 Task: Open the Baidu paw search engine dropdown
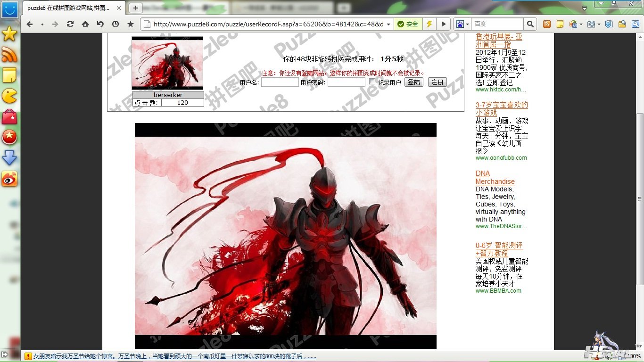pyautogui.click(x=462, y=24)
